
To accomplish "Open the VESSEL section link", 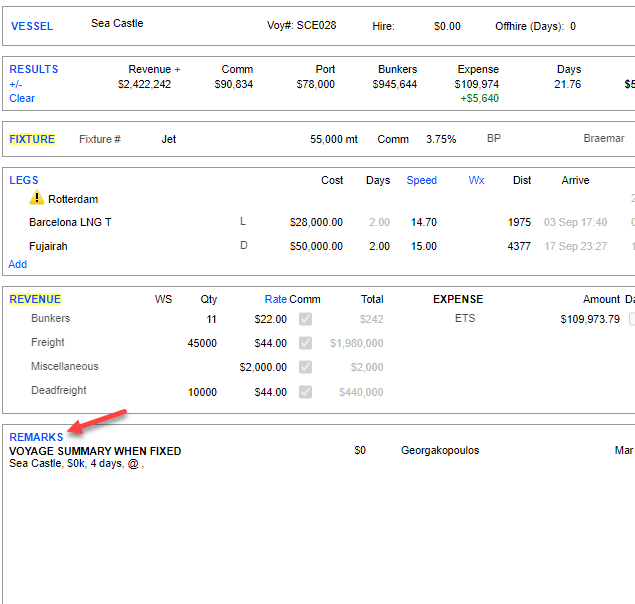I will click(31, 26).
